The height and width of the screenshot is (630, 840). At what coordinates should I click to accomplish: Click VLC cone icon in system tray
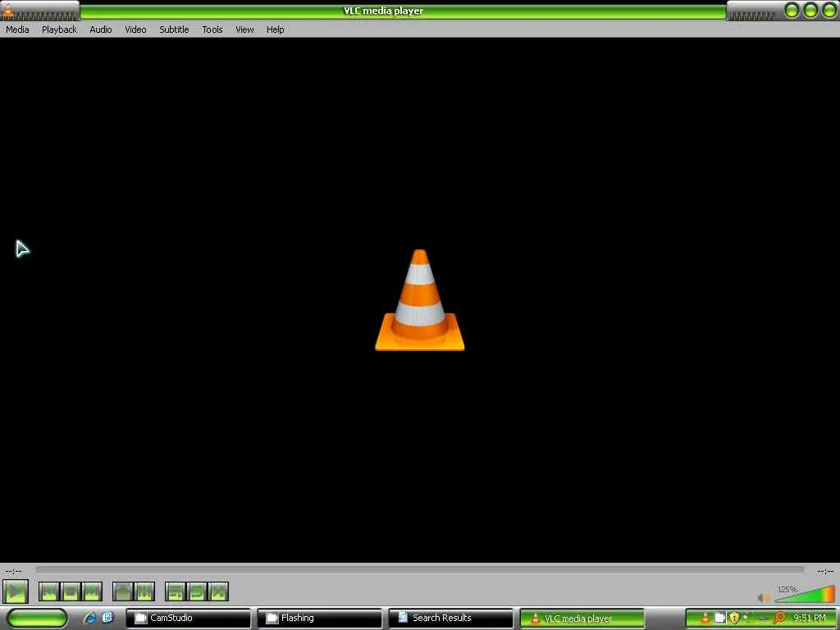[x=705, y=618]
